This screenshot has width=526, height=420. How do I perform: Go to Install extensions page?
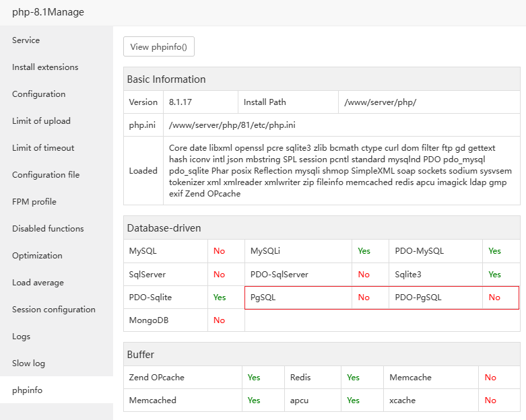pos(45,67)
